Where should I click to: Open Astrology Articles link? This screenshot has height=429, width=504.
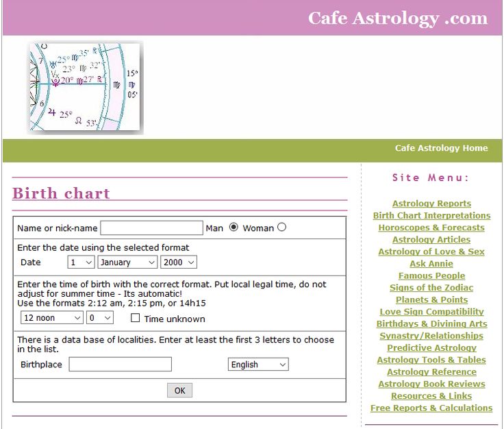click(x=431, y=240)
